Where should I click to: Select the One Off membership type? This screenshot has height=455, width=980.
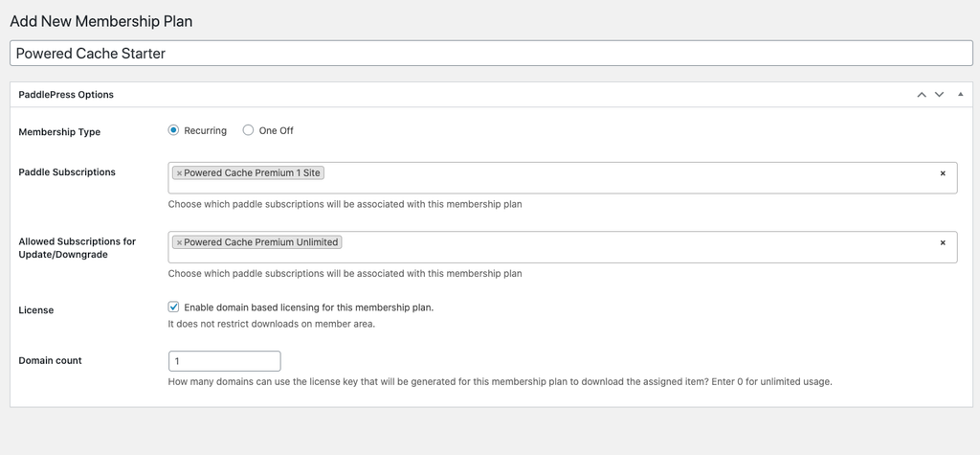click(x=248, y=130)
